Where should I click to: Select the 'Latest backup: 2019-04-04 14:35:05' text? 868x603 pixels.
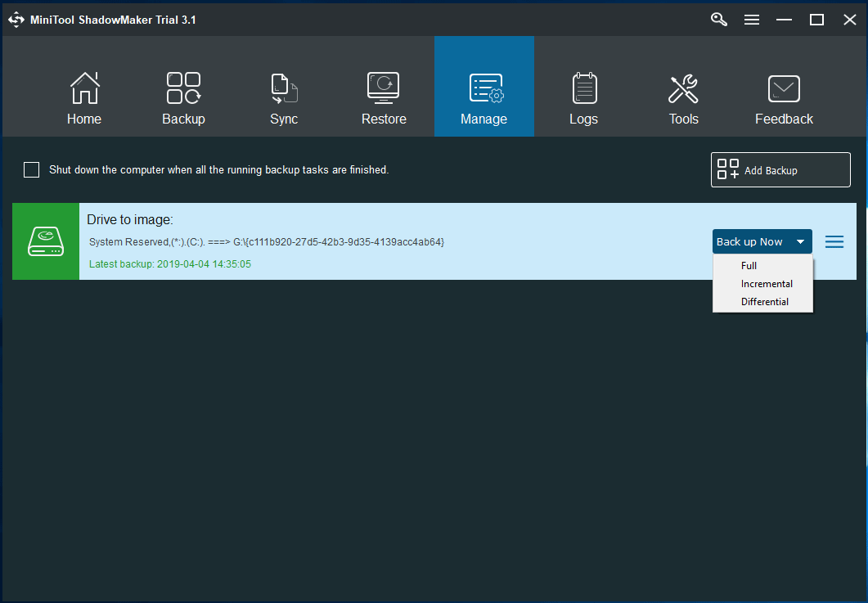click(170, 264)
